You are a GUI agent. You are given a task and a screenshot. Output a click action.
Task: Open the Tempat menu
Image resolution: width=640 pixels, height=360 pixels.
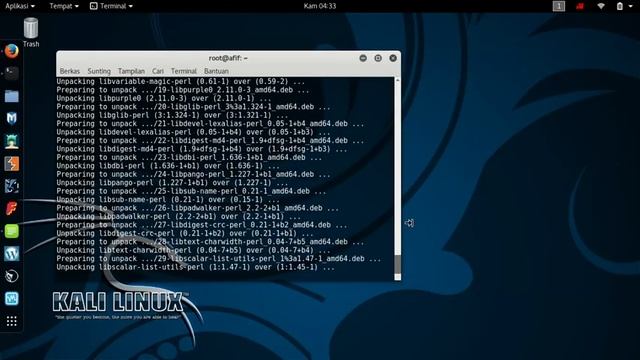64,6
